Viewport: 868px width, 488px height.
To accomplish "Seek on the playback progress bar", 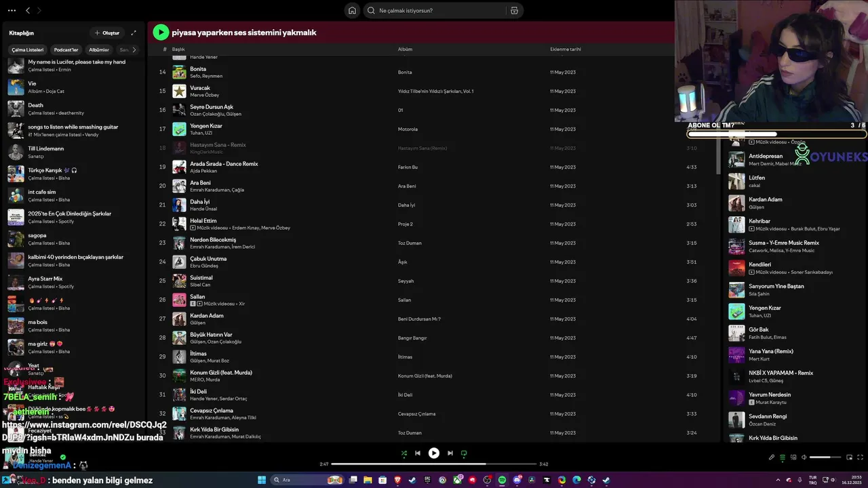I will pos(434,464).
